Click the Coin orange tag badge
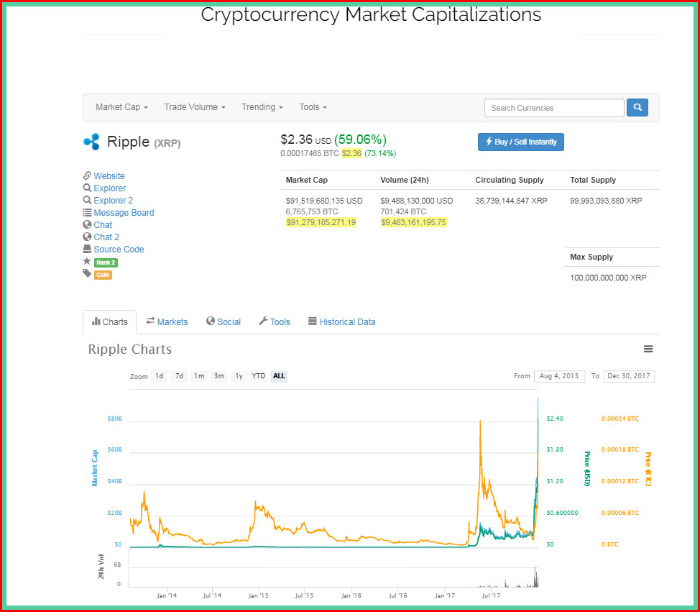 pos(103,275)
